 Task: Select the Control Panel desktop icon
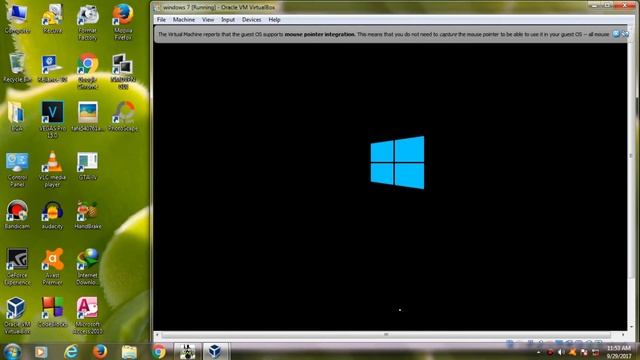click(x=17, y=169)
